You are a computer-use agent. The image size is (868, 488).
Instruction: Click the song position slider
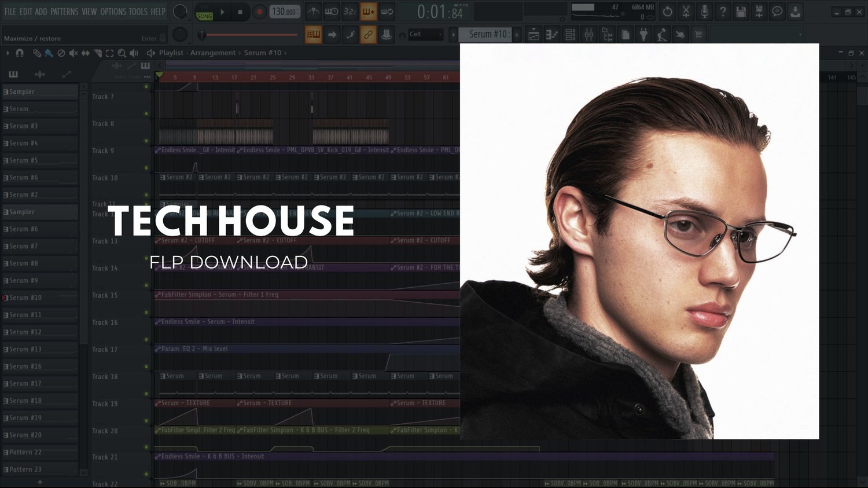tap(249, 35)
